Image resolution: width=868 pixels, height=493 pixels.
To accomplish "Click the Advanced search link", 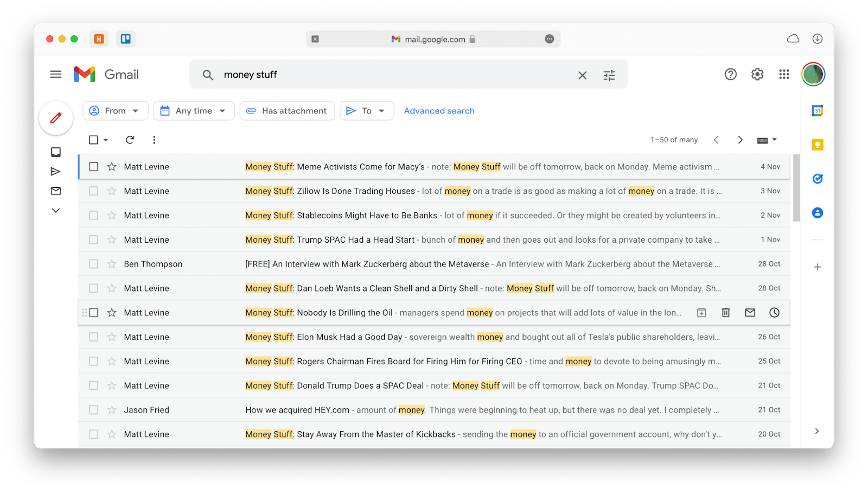I will (x=439, y=111).
